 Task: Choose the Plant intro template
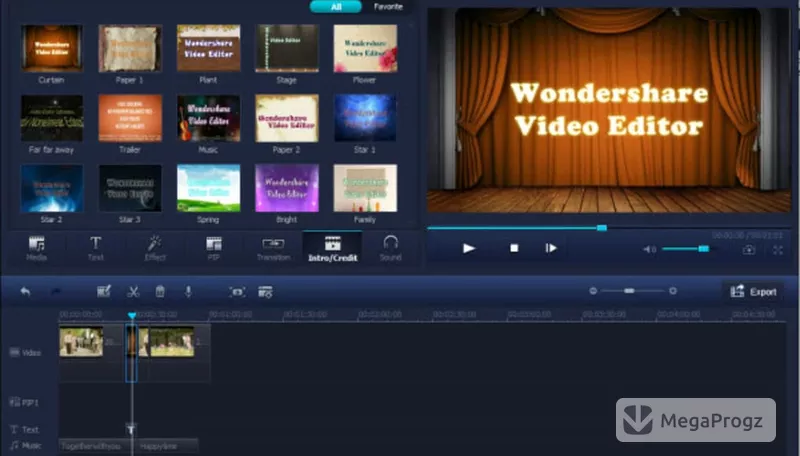[x=208, y=48]
